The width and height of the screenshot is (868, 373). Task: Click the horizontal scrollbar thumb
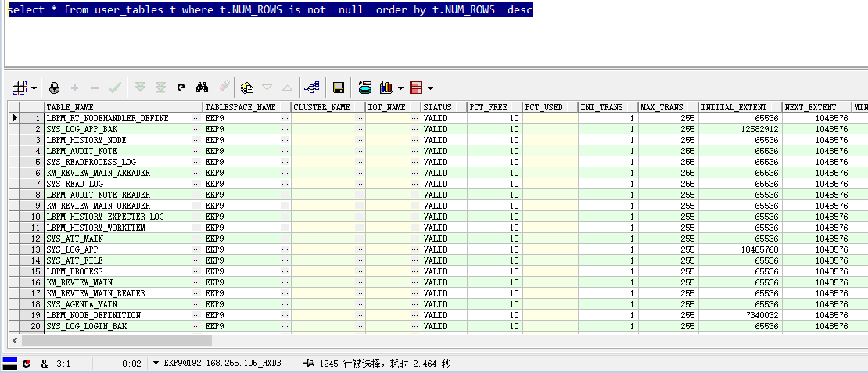117,341
